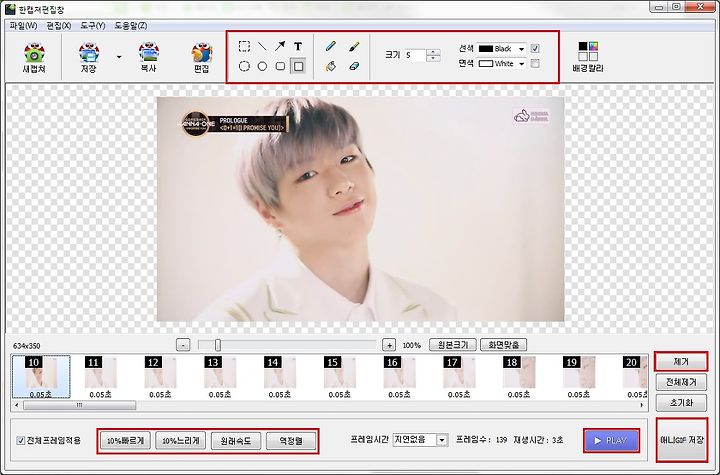The image size is (720, 475).
Task: Click the 배경컬러 background color icon
Action: (x=588, y=57)
